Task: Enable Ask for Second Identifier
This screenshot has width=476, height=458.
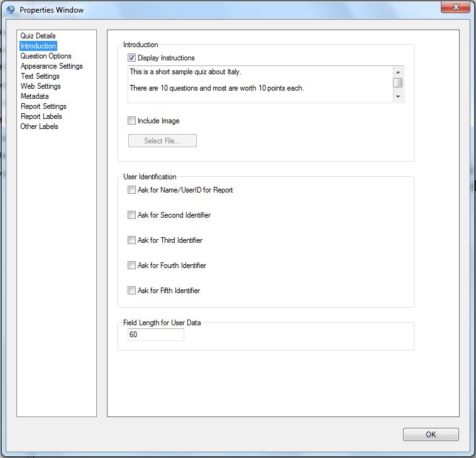Action: coord(132,215)
